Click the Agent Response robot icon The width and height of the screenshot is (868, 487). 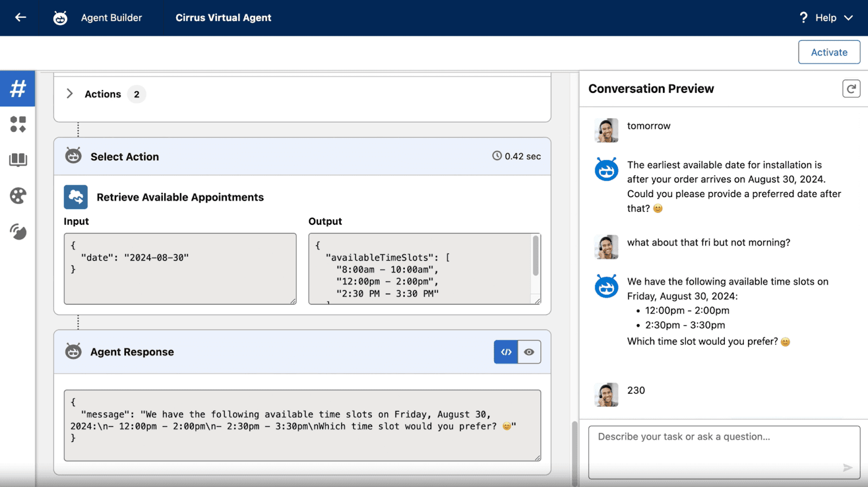(x=73, y=351)
